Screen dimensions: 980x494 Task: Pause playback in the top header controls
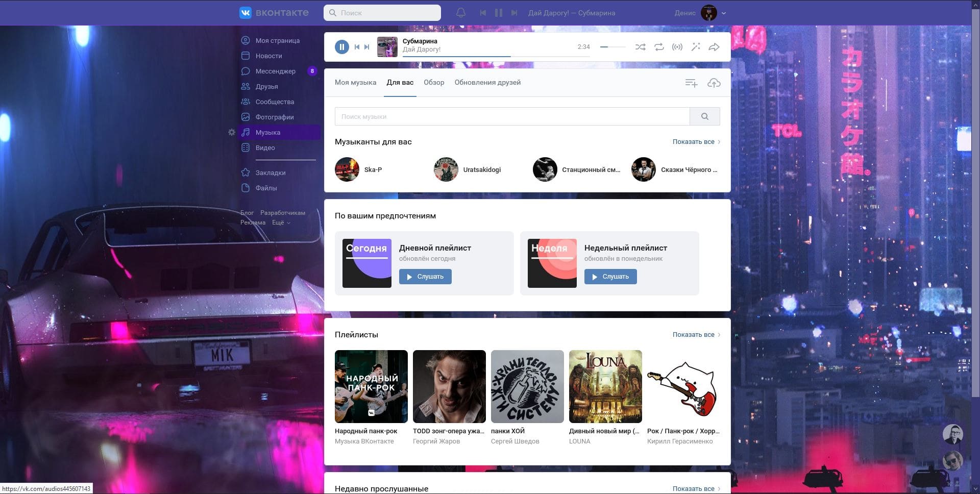click(498, 12)
